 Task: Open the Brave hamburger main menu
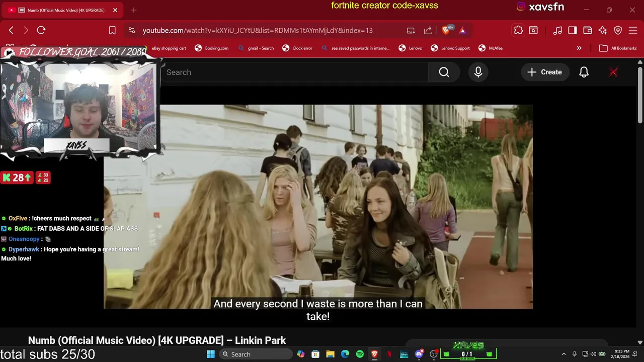click(x=633, y=30)
